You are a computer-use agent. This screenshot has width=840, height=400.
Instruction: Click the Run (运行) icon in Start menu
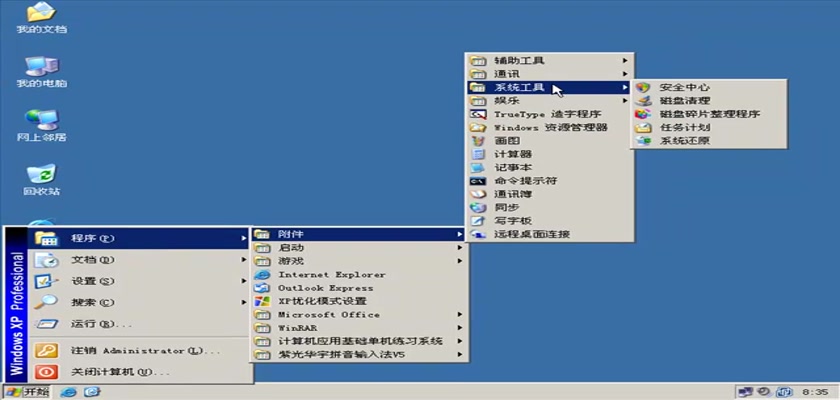tap(46, 324)
